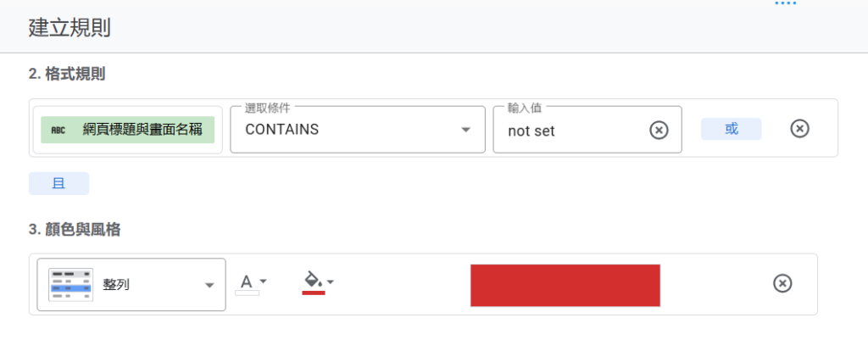
Task: Expand the 整列 dropdown arrow
Action: [209, 285]
